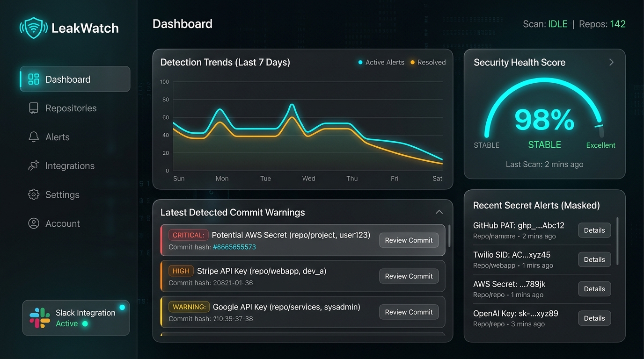Image resolution: width=644 pixels, height=359 pixels.
Task: Click the Alerts bell icon
Action: [34, 137]
